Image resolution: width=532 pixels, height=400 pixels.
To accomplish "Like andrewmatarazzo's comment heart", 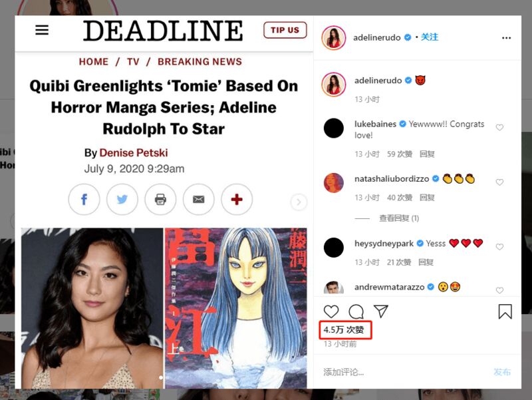I will pos(499,290).
